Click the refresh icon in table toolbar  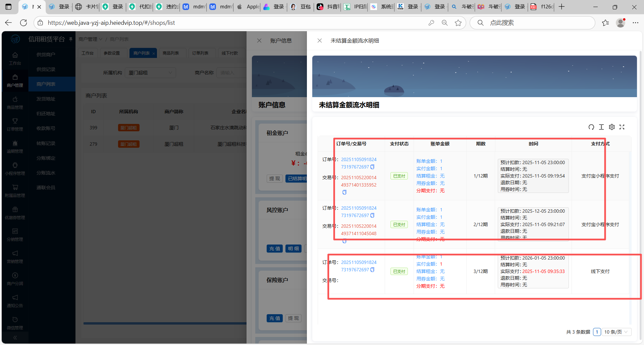[591, 127]
